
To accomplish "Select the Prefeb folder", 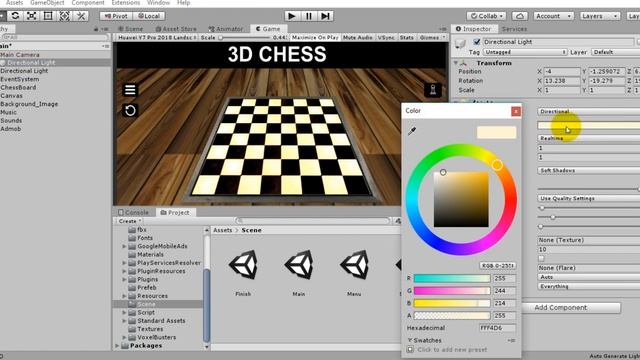I will 147,288.
